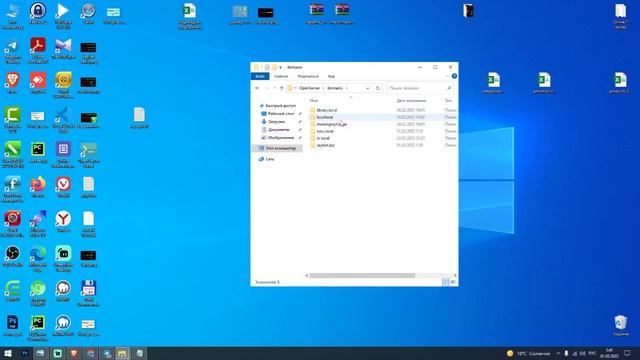
Task: Switch to details view in Explorer status bar
Action: pos(446,282)
